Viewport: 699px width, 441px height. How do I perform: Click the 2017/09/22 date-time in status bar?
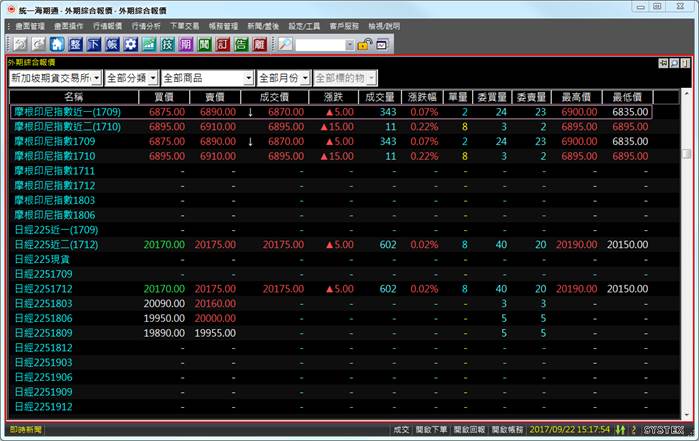click(569, 430)
